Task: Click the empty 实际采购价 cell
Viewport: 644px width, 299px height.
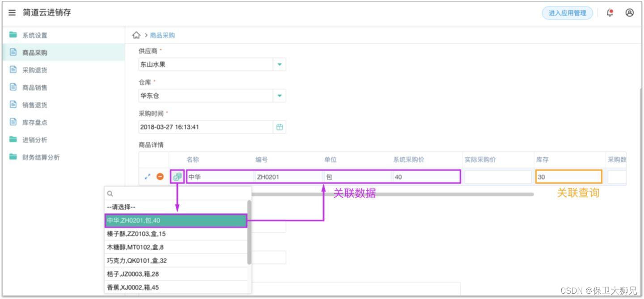Action: click(x=498, y=177)
